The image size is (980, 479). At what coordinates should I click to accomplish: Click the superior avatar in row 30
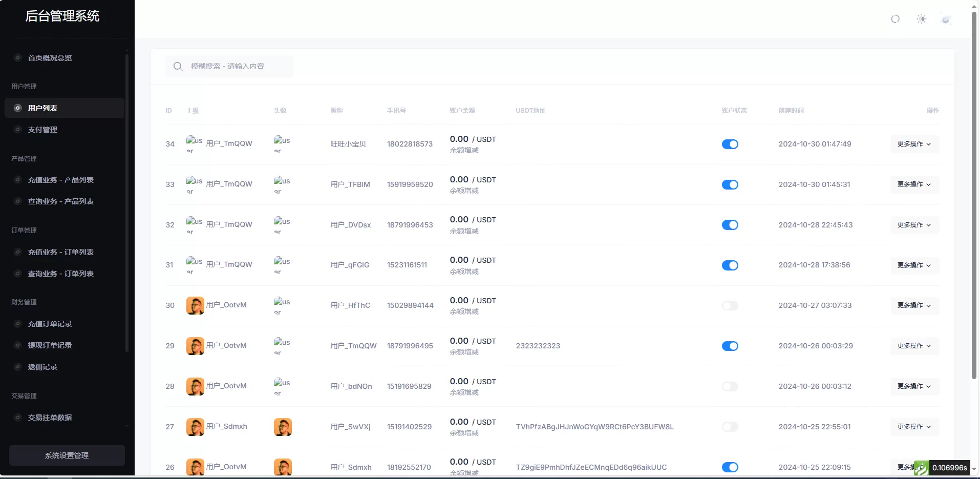click(195, 305)
